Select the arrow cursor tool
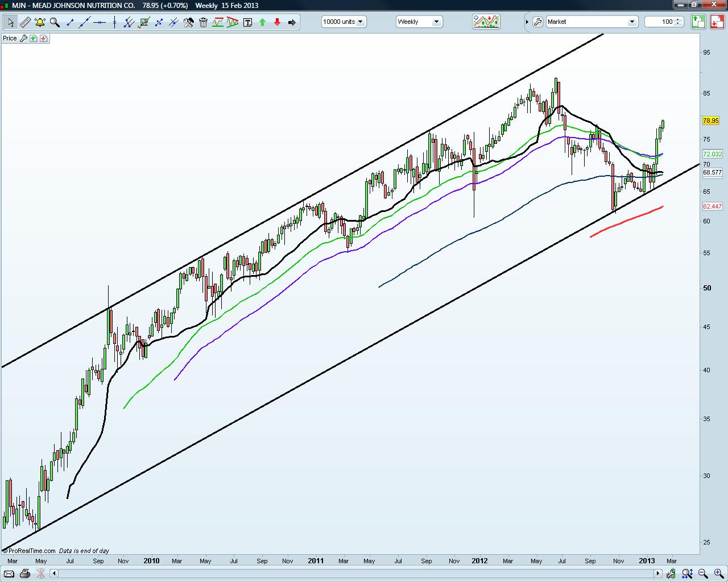 (10, 22)
